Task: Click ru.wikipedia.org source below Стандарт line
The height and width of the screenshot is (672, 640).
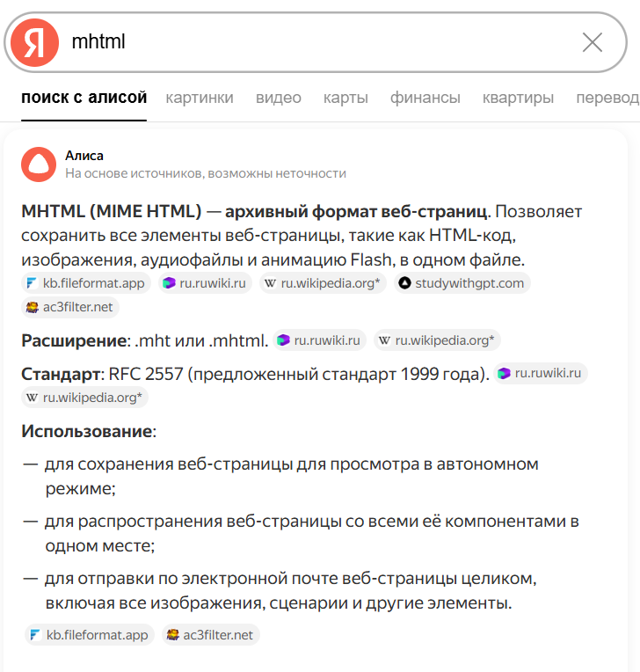Action: pos(85,398)
